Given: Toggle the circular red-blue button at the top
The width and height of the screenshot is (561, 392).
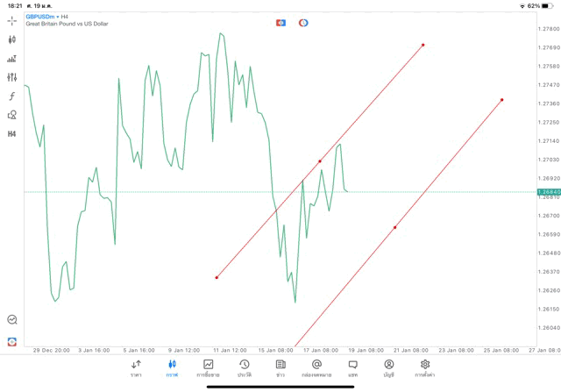Looking at the screenshot, I should [x=303, y=23].
